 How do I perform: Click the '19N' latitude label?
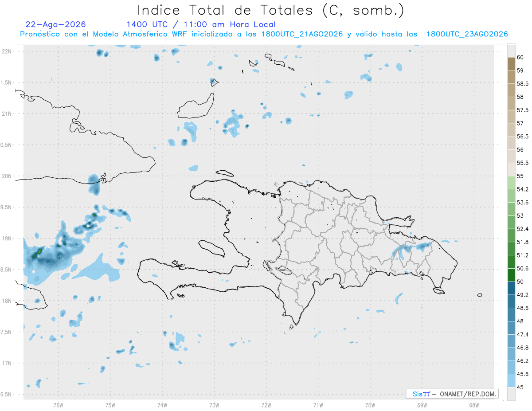[7, 239]
